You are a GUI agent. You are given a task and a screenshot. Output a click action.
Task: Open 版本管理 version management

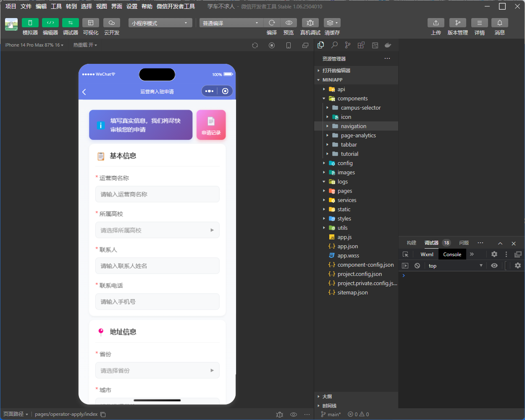point(457,23)
